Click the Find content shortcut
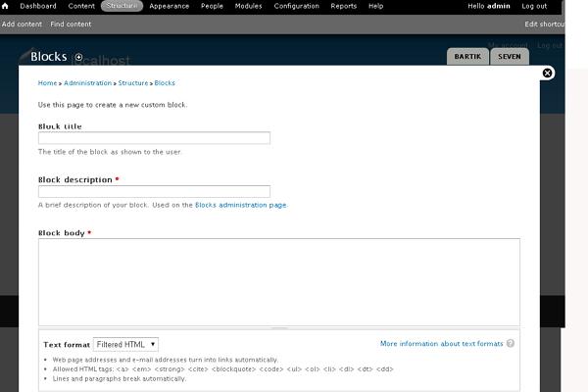The height and width of the screenshot is (392, 588). 71,24
